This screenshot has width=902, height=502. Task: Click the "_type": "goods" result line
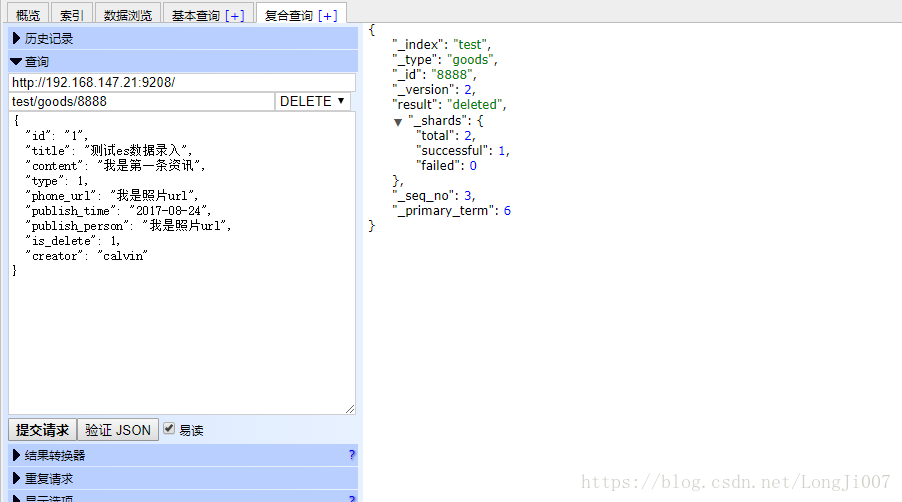pyautogui.click(x=445, y=59)
